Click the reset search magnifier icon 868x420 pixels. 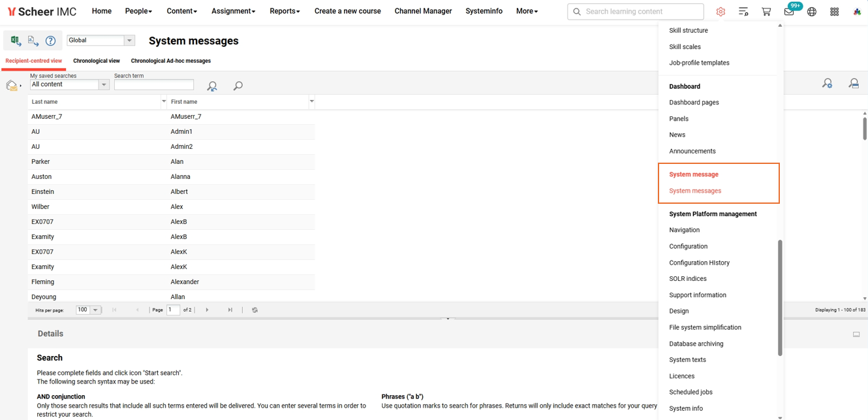point(212,86)
